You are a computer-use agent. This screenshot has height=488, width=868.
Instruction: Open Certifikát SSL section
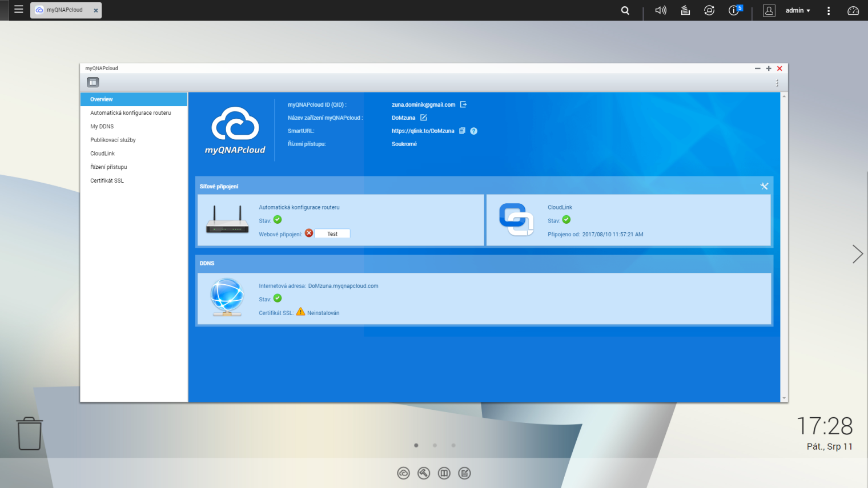click(x=134, y=181)
